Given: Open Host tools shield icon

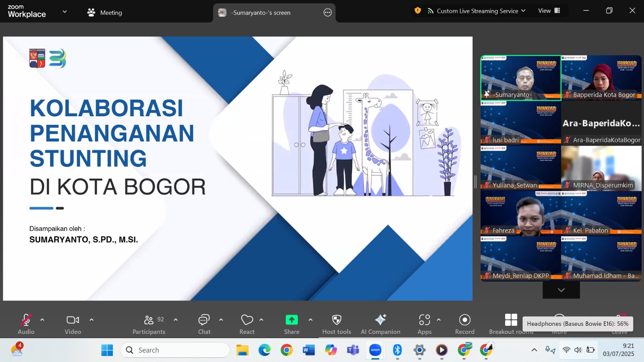Looking at the screenshot, I should [x=336, y=320].
